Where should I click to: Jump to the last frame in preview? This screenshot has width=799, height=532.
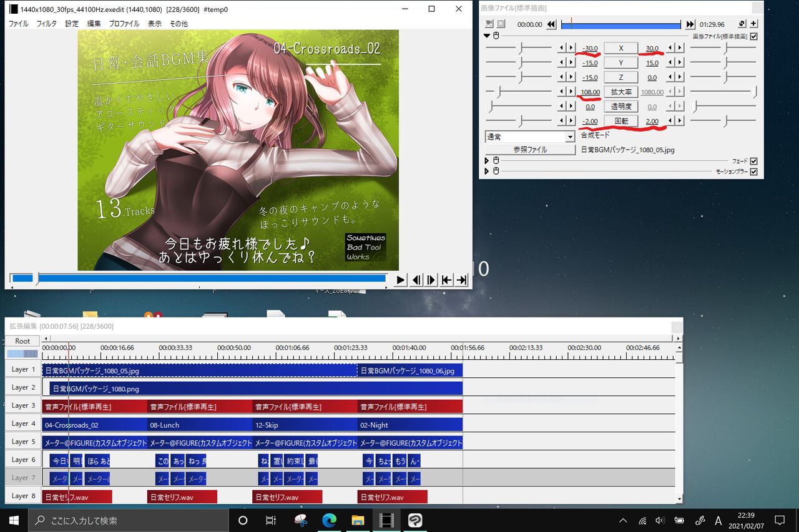pyautogui.click(x=461, y=280)
